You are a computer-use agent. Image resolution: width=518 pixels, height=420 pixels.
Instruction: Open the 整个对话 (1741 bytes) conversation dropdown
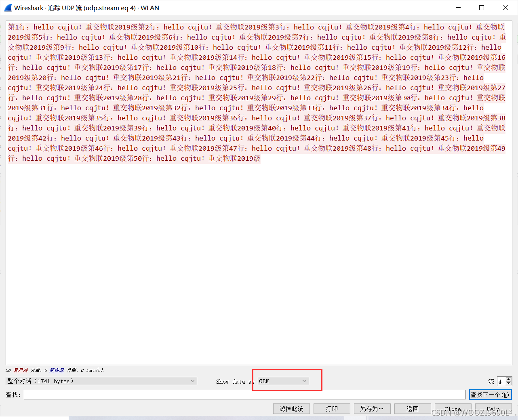(x=101, y=381)
